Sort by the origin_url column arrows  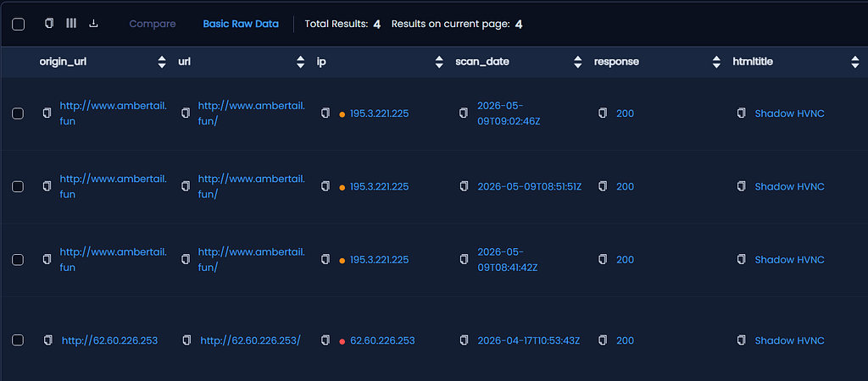click(x=162, y=62)
